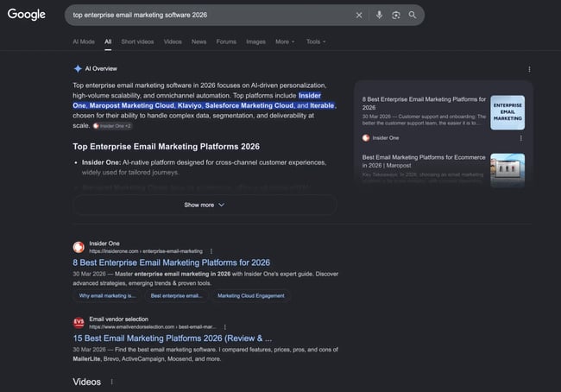The height and width of the screenshot is (392, 561).
Task: Open the Short videos tab
Action: 137,42
